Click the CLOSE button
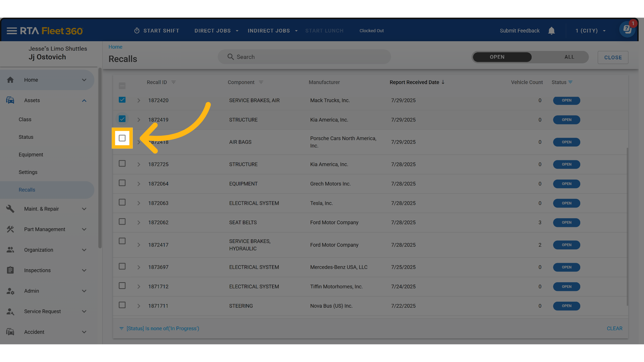Image resolution: width=644 pixels, height=362 pixels. (x=613, y=58)
